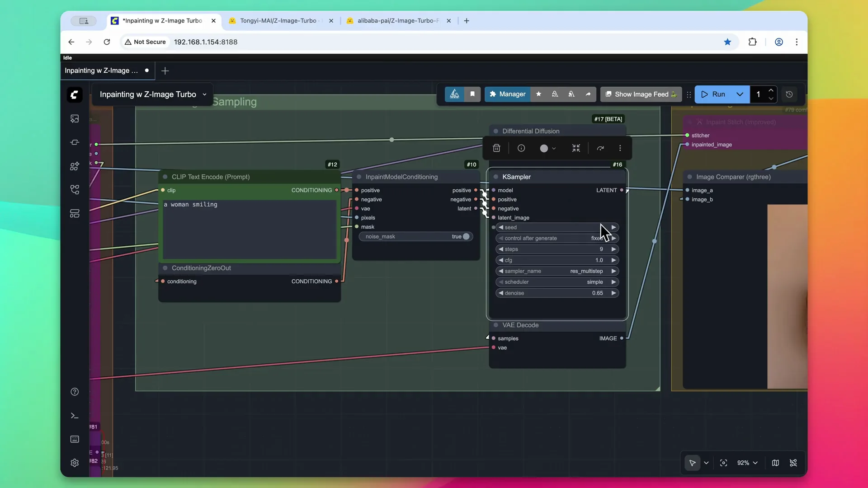Select the Inpainting w Z-Image workflow tab
The image size is (868, 488).
tap(101, 70)
